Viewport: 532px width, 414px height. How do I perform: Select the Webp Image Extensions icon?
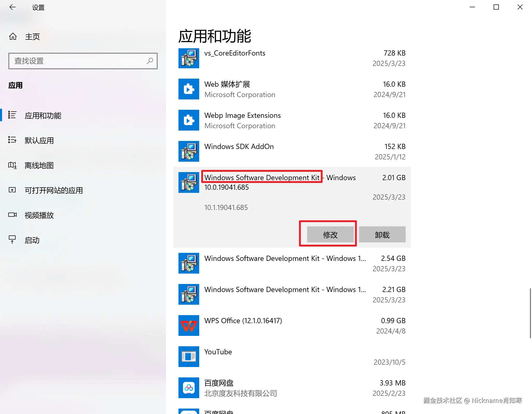[x=189, y=120]
